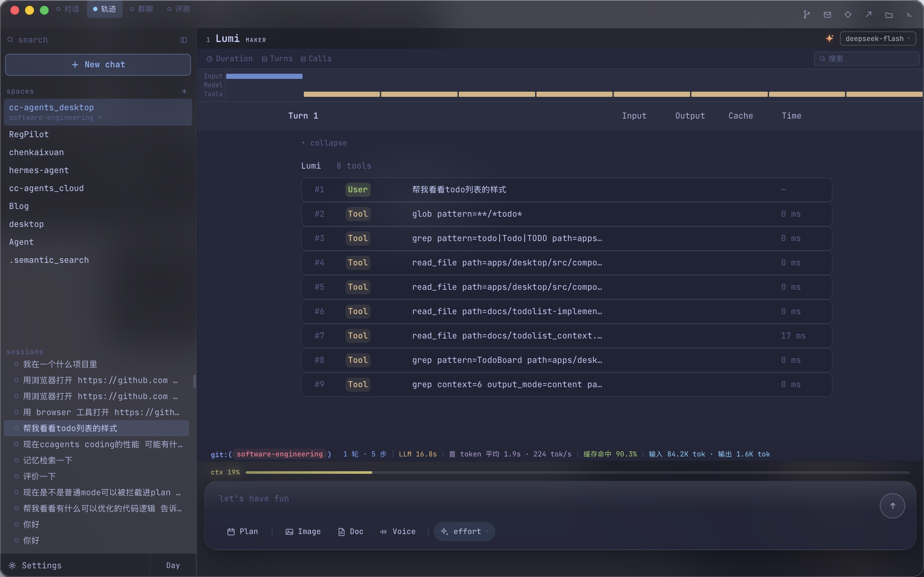This screenshot has height=577, width=924.
Task: Switch theme with the Day toggle
Action: [173, 565]
